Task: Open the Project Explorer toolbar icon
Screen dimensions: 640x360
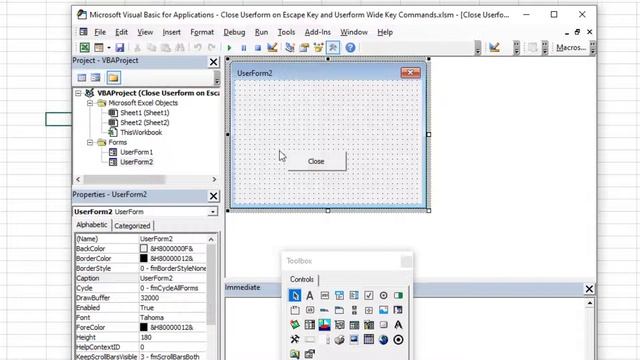Action: 290,48
